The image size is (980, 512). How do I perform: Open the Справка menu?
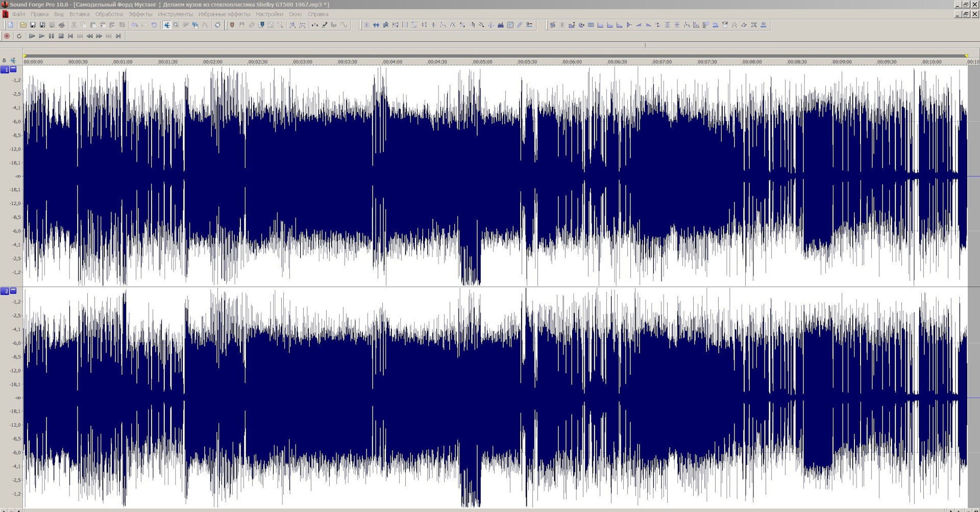(x=317, y=14)
